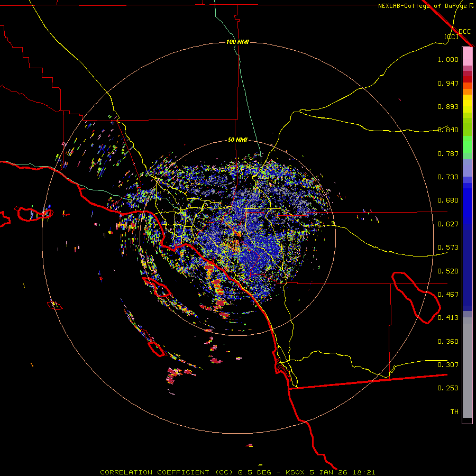The width and height of the screenshot is (476, 476).
Task: Click the 0.467 scale value
Action: coord(448,295)
